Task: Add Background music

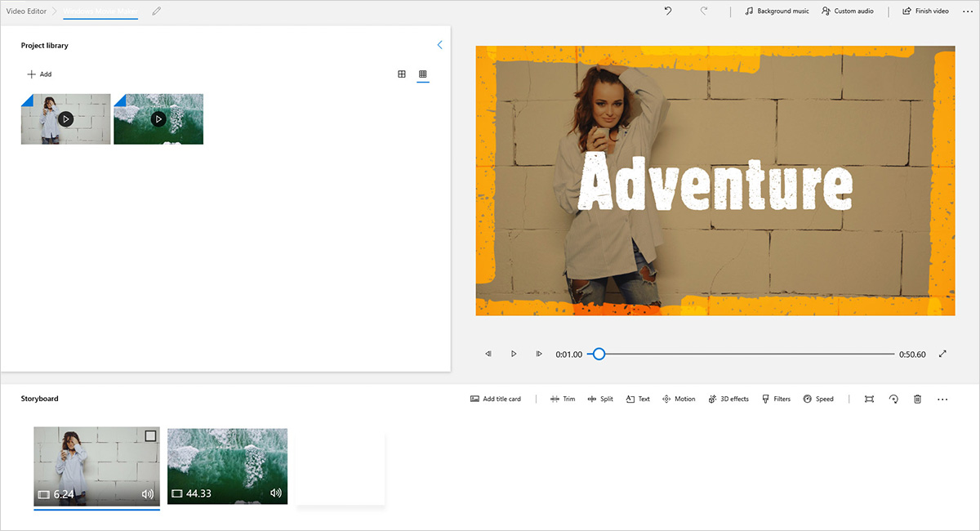Action: tap(776, 11)
